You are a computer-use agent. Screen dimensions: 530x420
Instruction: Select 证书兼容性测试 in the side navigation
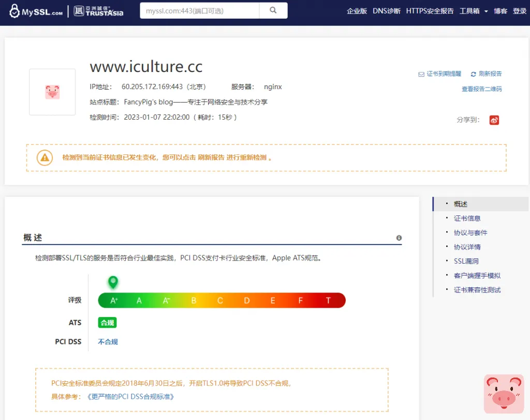(x=477, y=290)
